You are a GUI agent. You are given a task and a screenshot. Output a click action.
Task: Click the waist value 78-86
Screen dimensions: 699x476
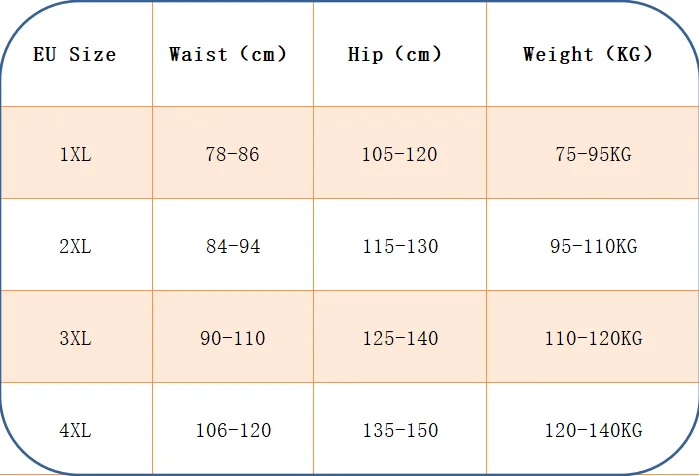click(232, 155)
